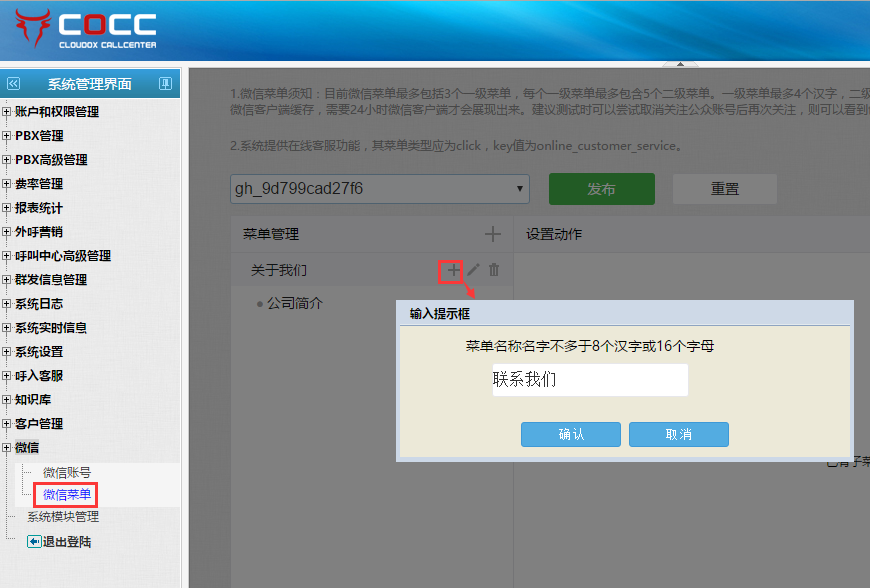Click the 退出登陆 logout arrow icon
The width and height of the screenshot is (870, 588).
pyautogui.click(x=34, y=542)
